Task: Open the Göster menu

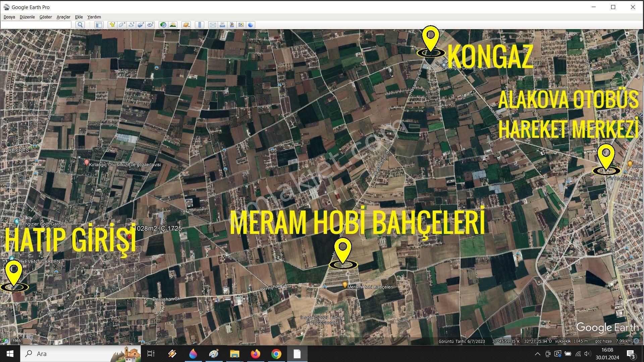Action: [46, 17]
